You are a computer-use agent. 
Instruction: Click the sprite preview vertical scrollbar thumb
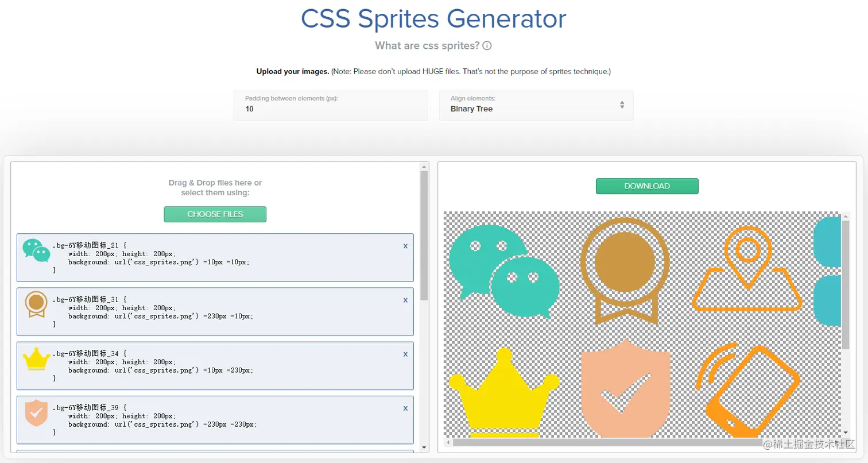[846, 284]
